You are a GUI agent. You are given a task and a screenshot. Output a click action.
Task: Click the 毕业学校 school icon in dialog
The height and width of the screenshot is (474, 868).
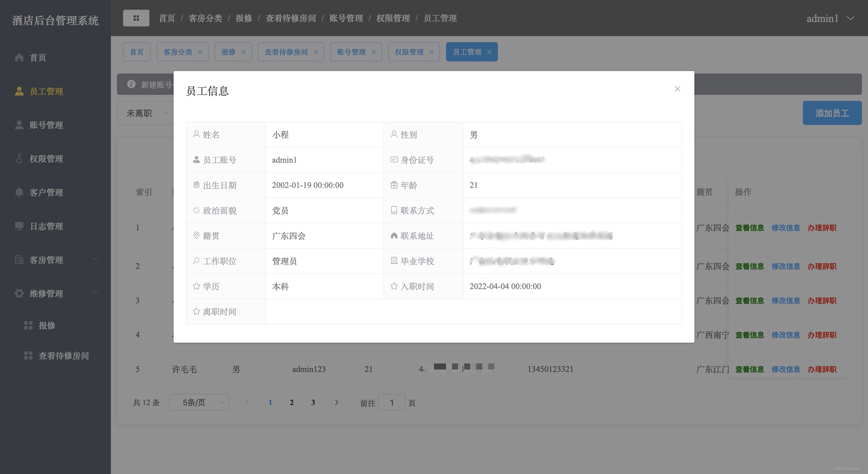(x=394, y=260)
